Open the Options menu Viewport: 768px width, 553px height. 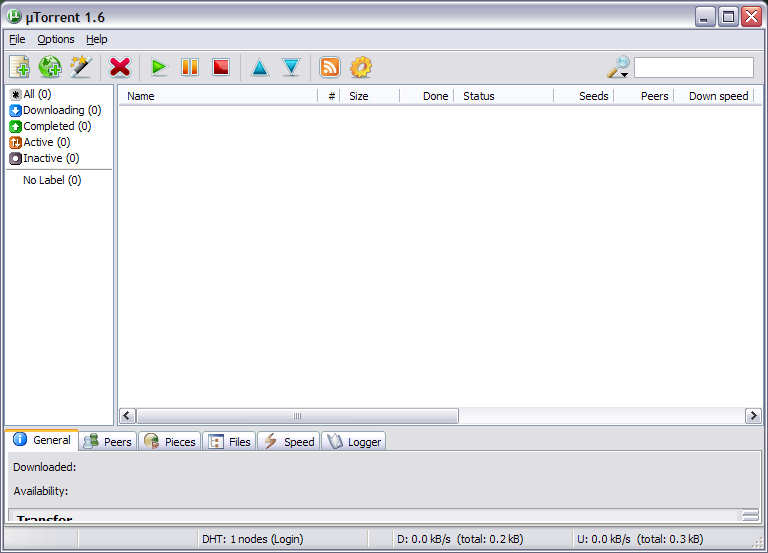point(56,39)
